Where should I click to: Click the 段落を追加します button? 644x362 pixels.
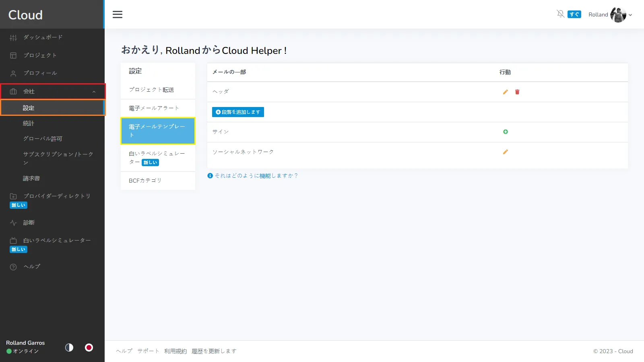pyautogui.click(x=238, y=112)
